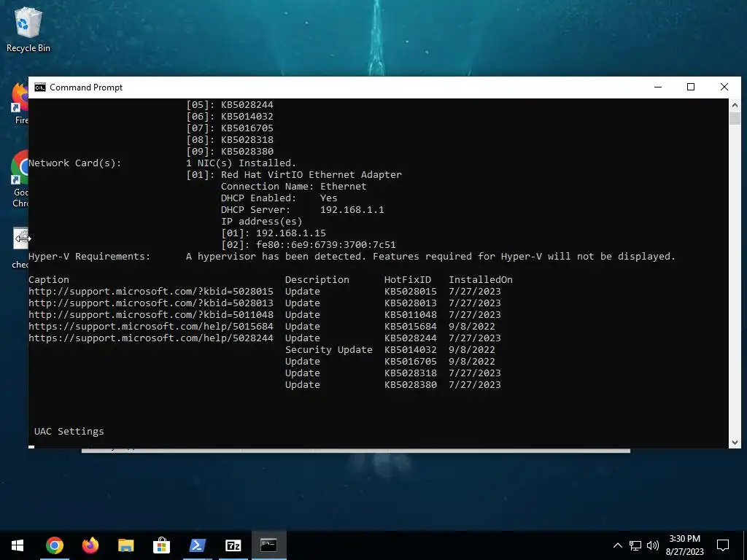Click the IP address 192.168.1.15
Viewport: 747px width, 560px height.
[291, 233]
